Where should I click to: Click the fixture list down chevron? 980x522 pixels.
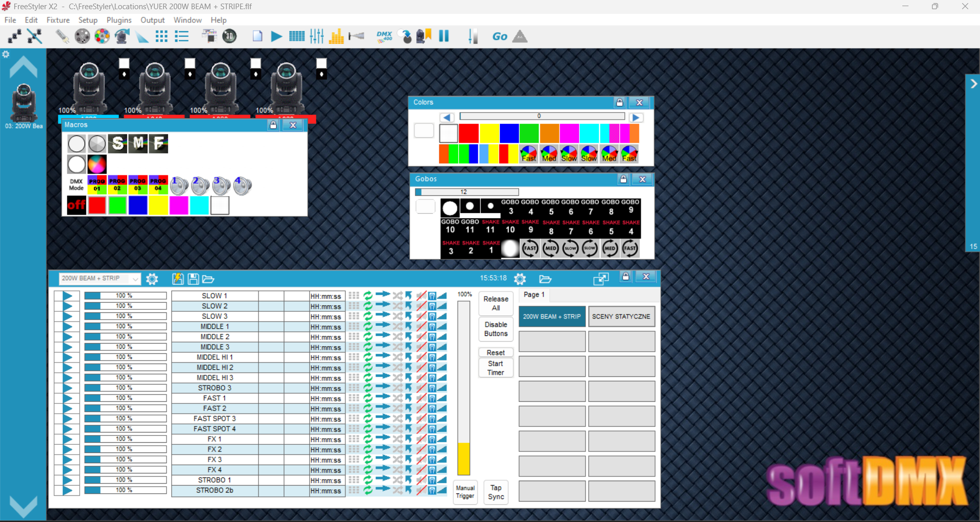pyautogui.click(x=23, y=506)
